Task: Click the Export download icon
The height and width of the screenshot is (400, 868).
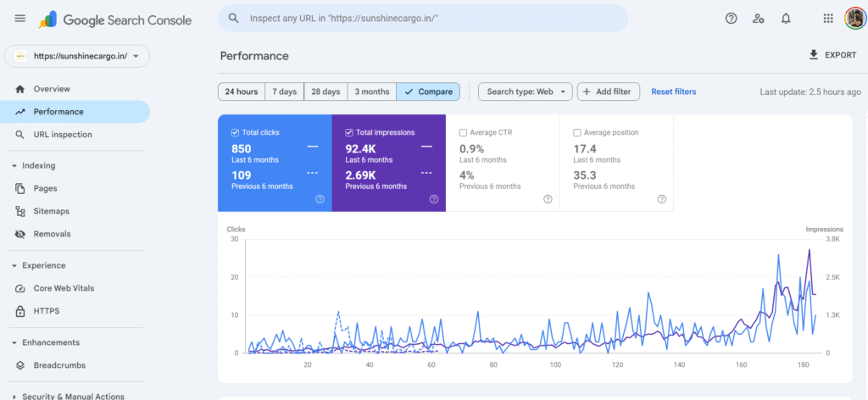Action: tap(814, 55)
